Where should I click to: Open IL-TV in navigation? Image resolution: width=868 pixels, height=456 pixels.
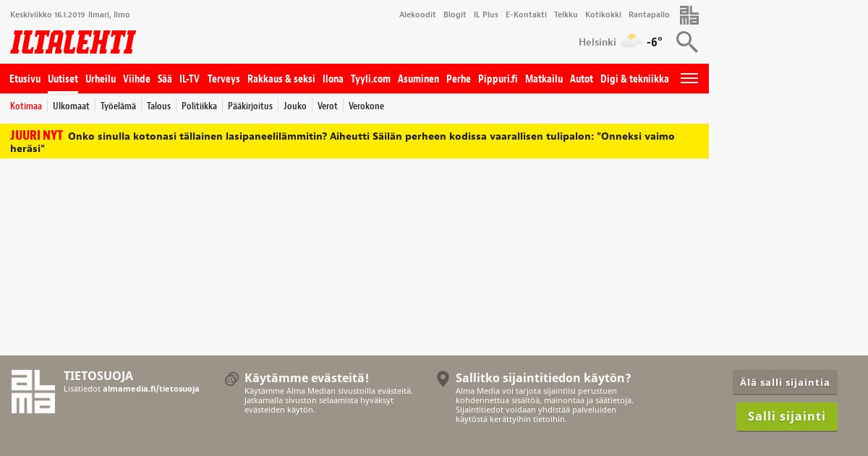click(190, 79)
